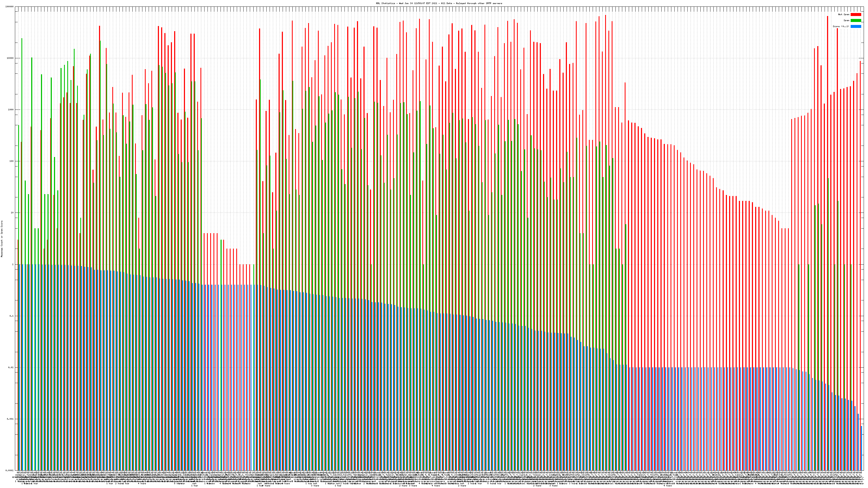Click the 'Message Count or Spam Score' axis title
This screenshot has height=488, width=868.
pyautogui.click(x=2, y=239)
